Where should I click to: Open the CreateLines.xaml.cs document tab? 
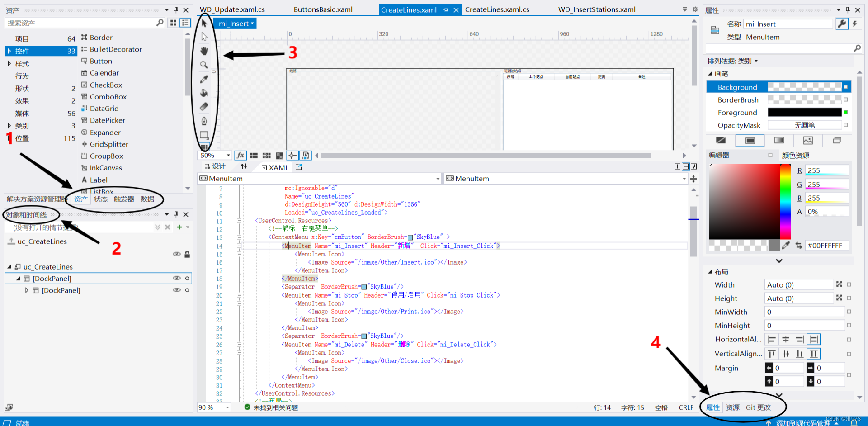pos(497,9)
